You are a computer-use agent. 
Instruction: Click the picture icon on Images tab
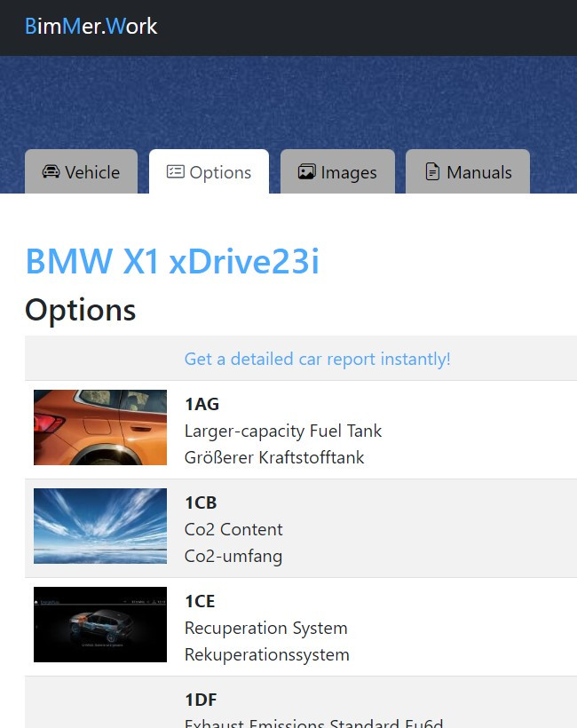coord(307,171)
